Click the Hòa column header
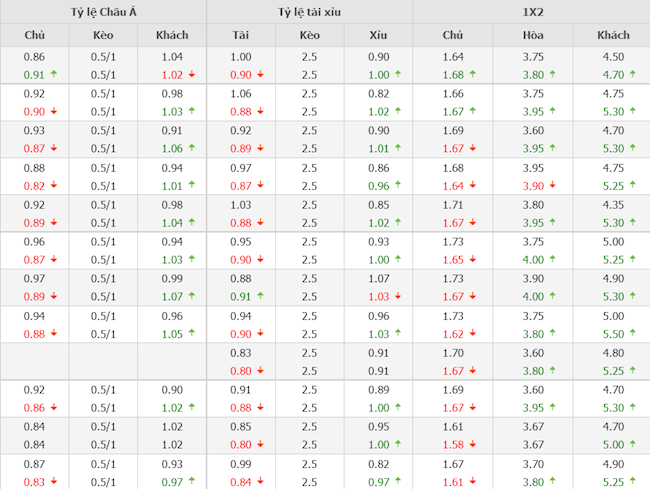650x489 pixels. tap(533, 36)
